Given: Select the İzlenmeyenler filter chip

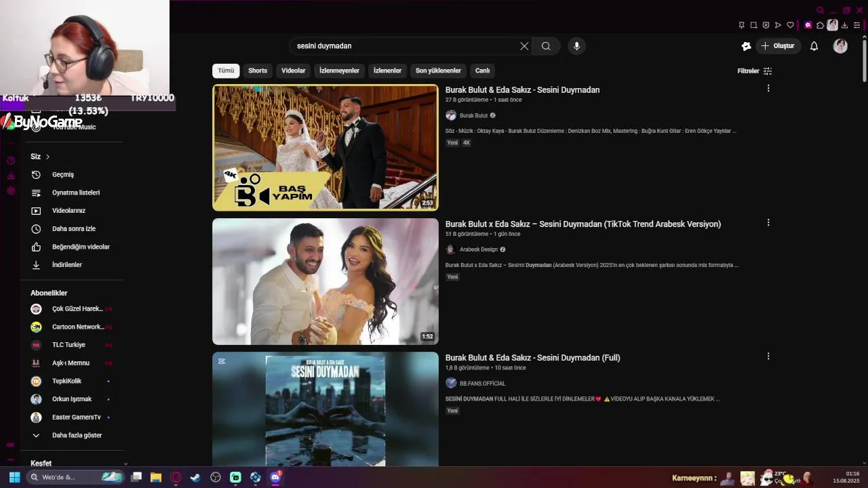Looking at the screenshot, I should click(339, 70).
